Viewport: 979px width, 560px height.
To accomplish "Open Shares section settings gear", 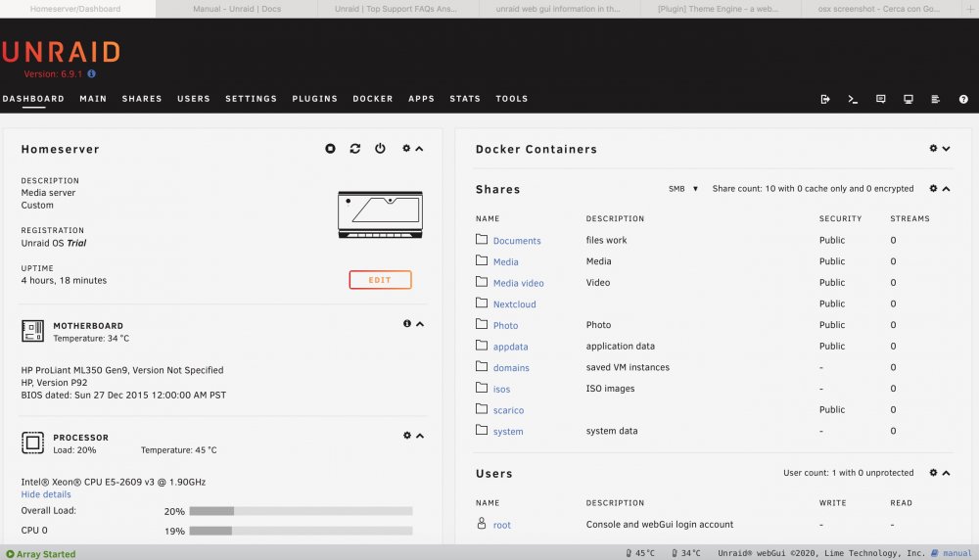I will coord(933,189).
